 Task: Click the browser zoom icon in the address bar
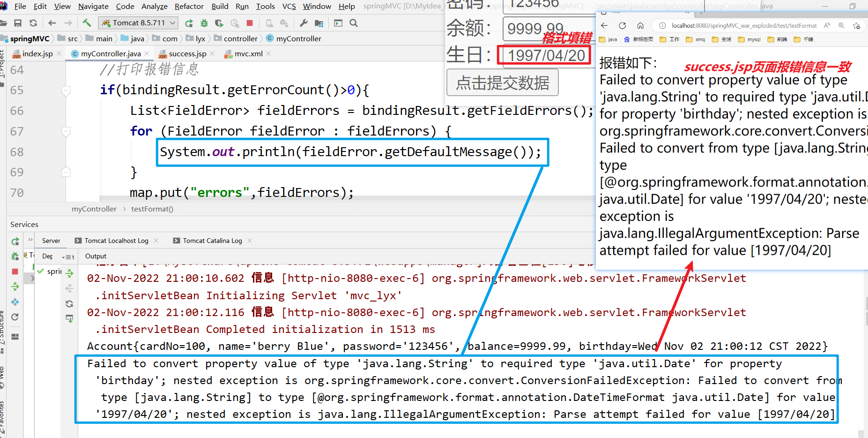pos(842,25)
